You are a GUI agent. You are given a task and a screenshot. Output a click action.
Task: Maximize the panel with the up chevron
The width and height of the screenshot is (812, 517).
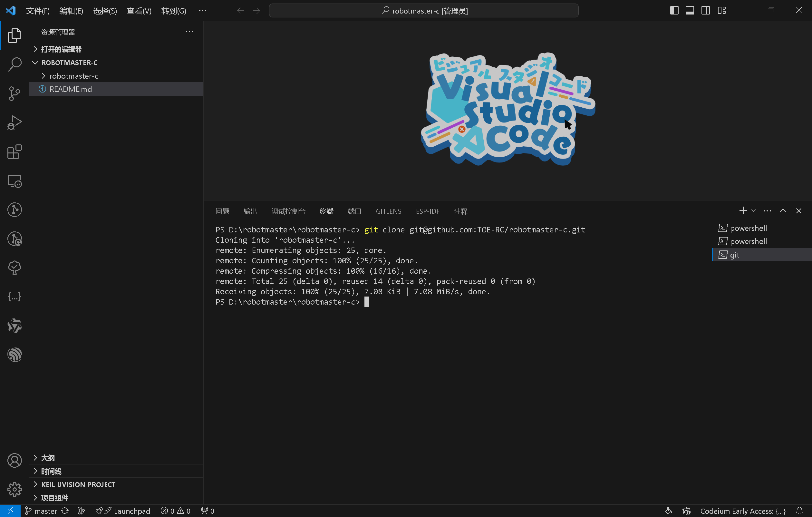click(783, 211)
